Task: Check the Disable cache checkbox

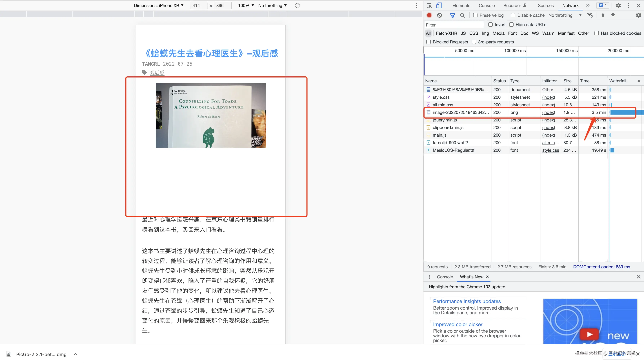Action: [x=513, y=15]
